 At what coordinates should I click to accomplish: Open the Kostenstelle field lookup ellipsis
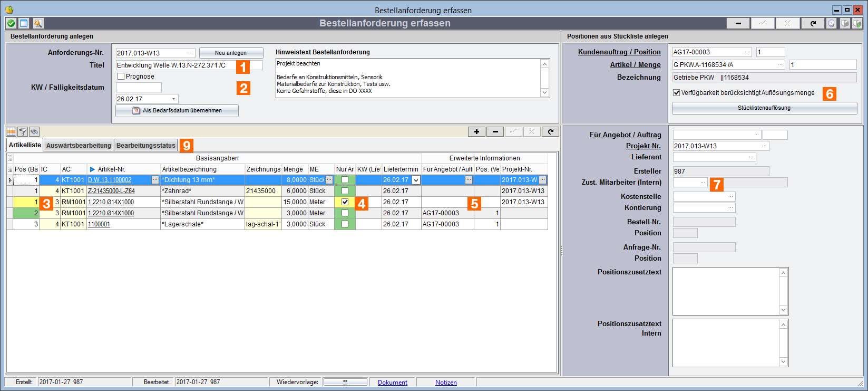730,197
